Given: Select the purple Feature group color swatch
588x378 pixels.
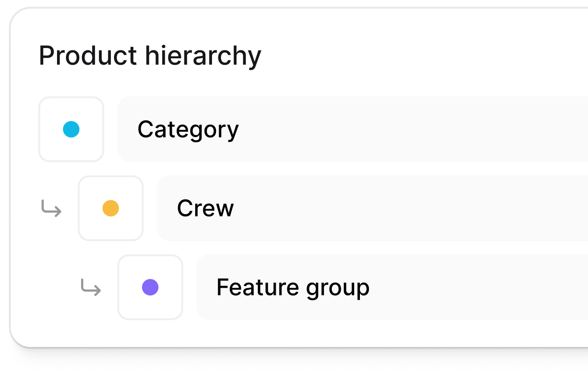Looking at the screenshot, I should 150,287.
